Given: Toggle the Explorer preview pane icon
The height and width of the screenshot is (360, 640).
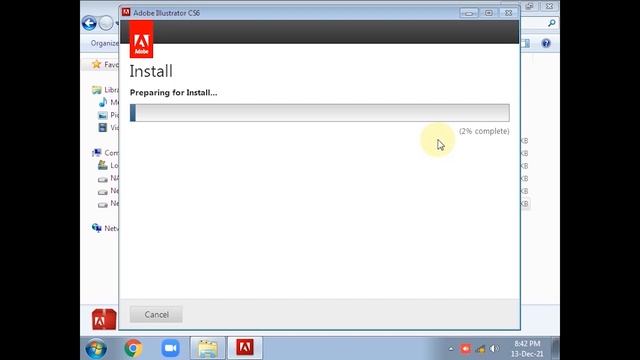Looking at the screenshot, I should (526, 43).
